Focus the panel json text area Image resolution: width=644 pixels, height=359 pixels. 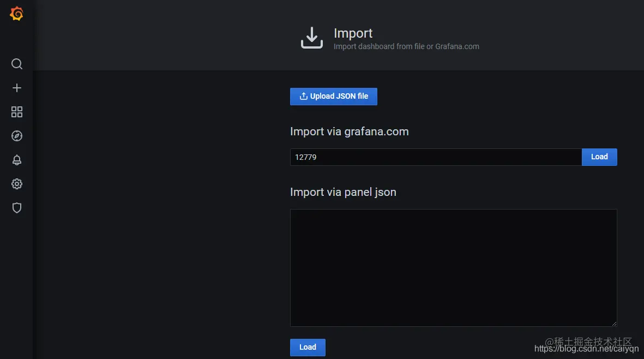pos(454,268)
